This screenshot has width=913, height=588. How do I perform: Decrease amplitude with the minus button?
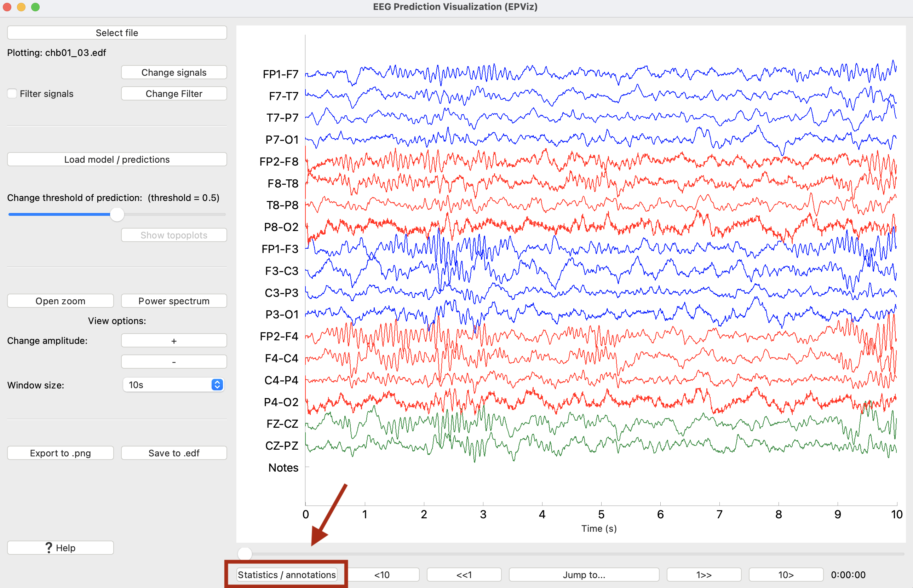coord(174,362)
